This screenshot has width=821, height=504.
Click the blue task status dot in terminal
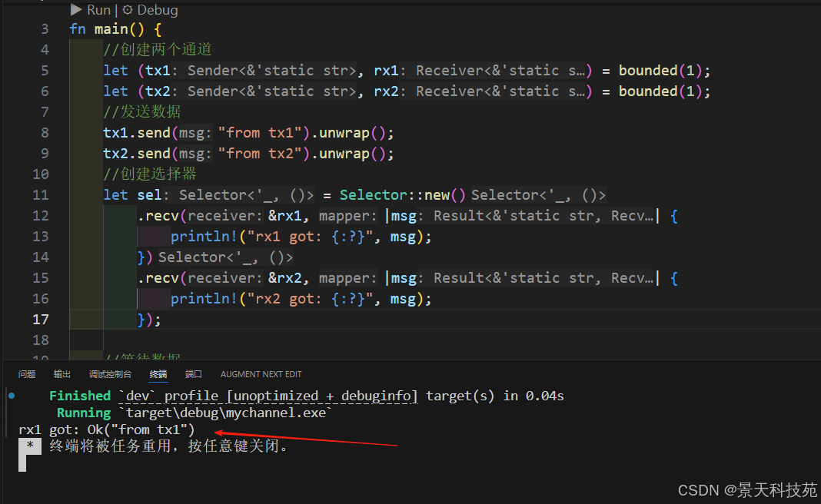click(x=12, y=396)
